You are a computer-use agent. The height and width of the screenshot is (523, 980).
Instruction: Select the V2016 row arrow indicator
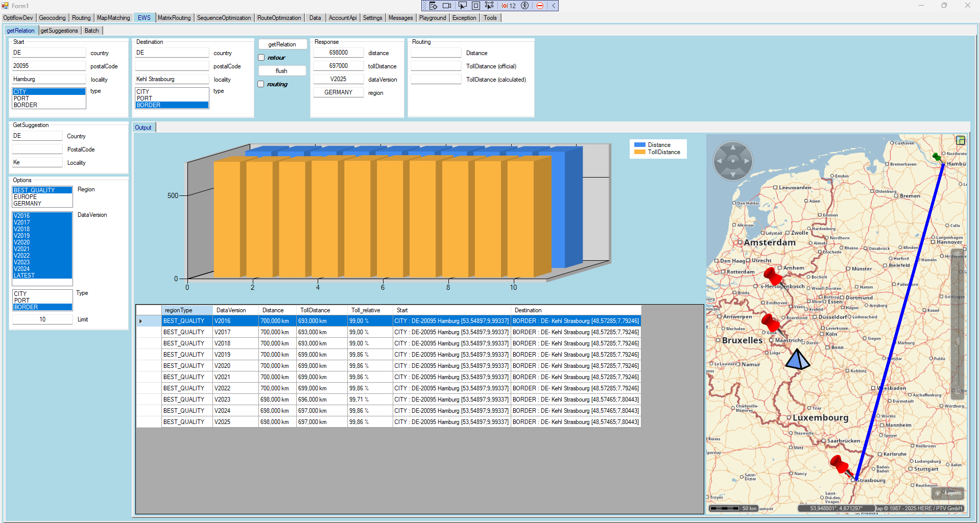point(141,321)
